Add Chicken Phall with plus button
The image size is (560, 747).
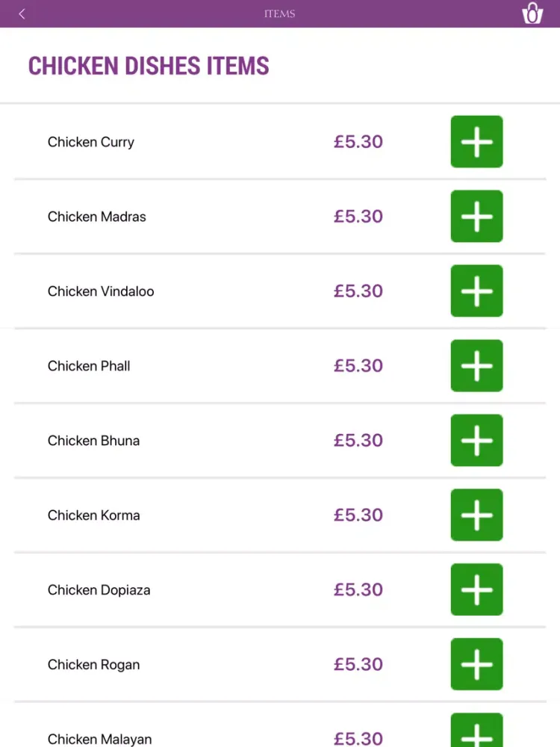[476, 365]
